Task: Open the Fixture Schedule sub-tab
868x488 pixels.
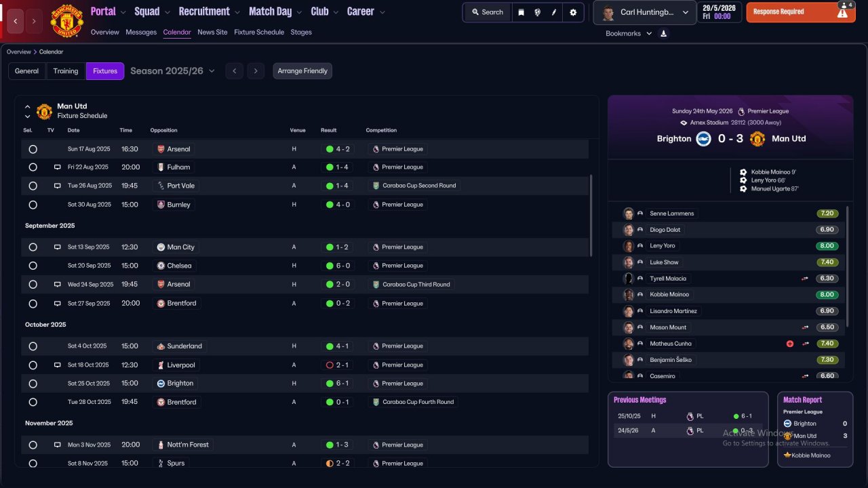Action: tap(259, 32)
